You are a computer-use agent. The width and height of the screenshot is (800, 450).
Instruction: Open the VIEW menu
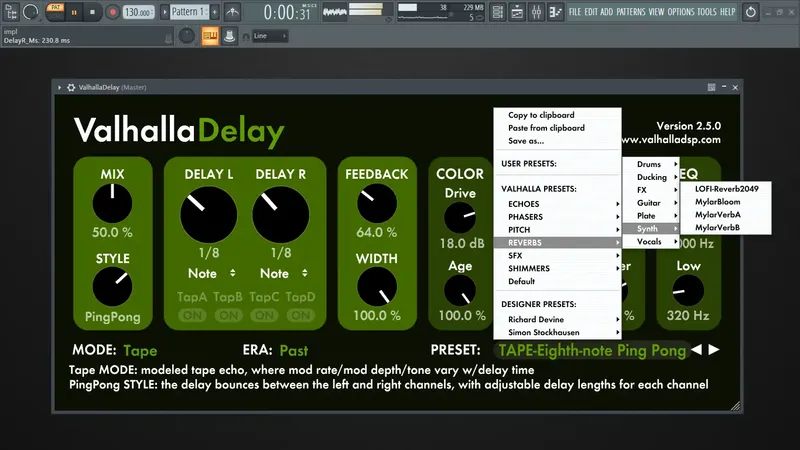[x=656, y=12]
